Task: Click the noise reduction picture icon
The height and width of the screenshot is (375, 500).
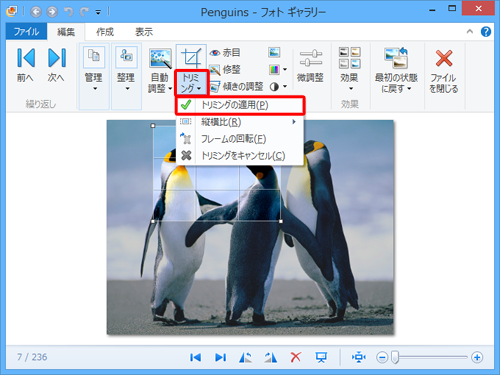Action: point(274,52)
